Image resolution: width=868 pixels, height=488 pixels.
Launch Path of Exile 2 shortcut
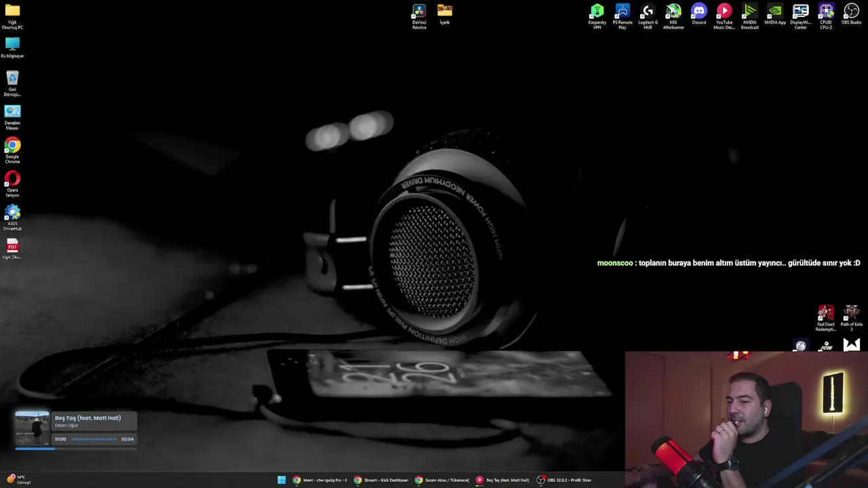point(851,318)
